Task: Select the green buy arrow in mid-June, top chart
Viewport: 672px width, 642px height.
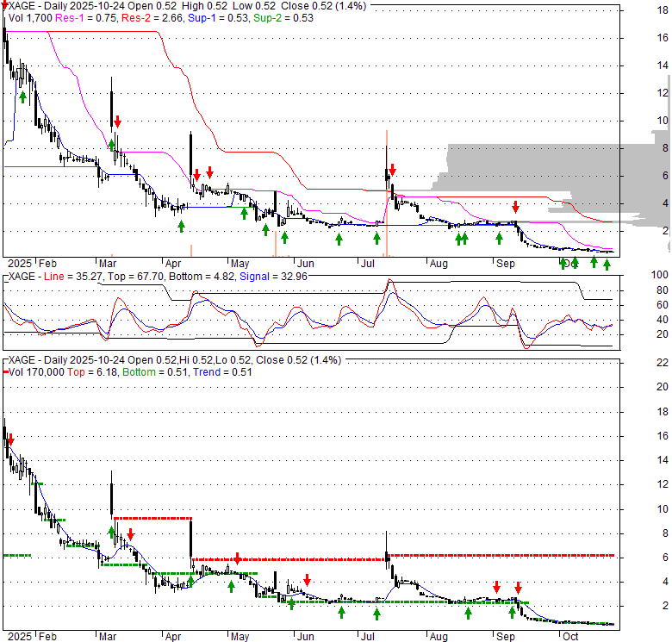Action: coord(339,240)
